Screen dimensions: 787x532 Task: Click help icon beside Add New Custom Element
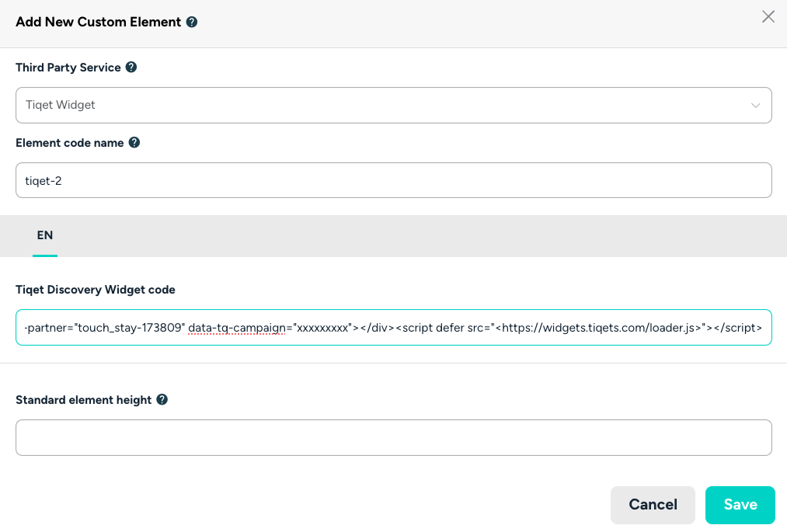point(192,23)
